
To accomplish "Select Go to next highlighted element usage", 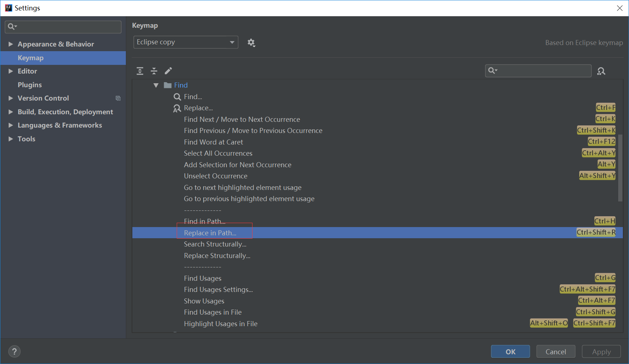I will (x=377, y=187).
